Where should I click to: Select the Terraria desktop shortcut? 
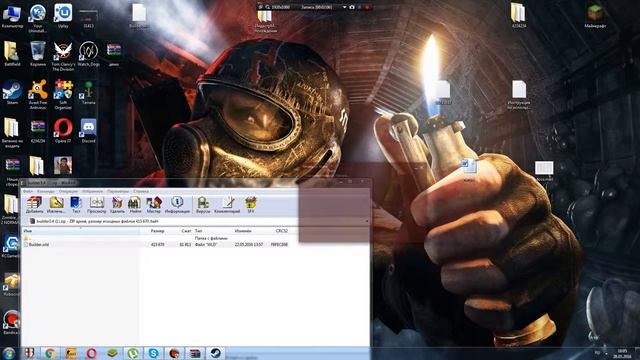pyautogui.click(x=89, y=92)
